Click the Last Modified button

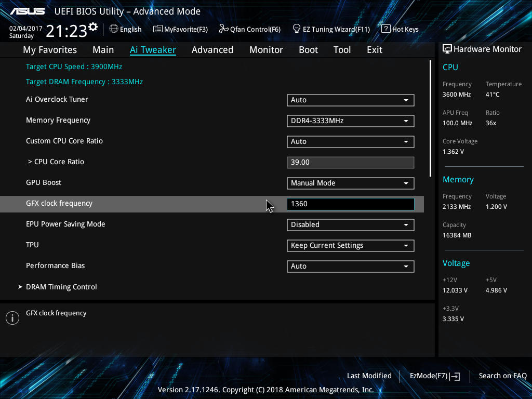click(x=369, y=376)
